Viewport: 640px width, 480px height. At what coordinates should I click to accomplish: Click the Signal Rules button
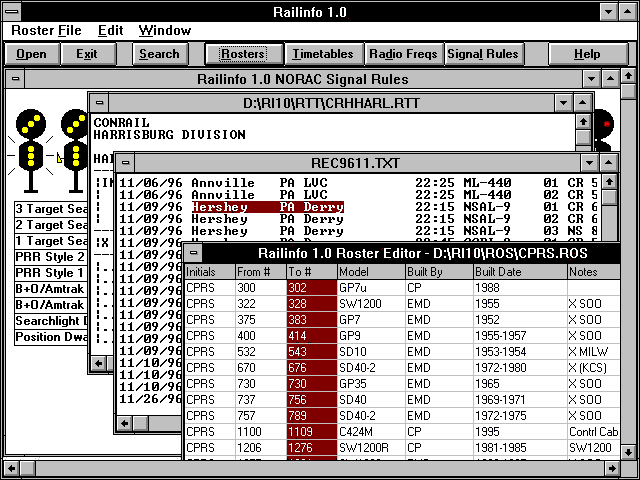482,54
